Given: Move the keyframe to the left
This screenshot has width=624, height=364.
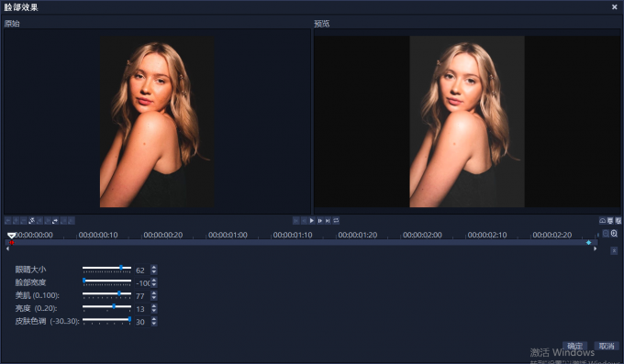Looking at the screenshot, I should [39, 220].
